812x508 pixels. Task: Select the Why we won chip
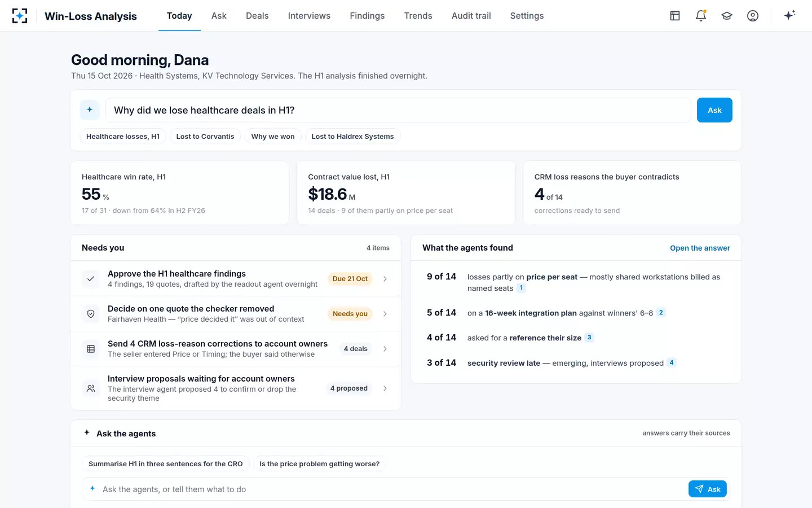273,136
